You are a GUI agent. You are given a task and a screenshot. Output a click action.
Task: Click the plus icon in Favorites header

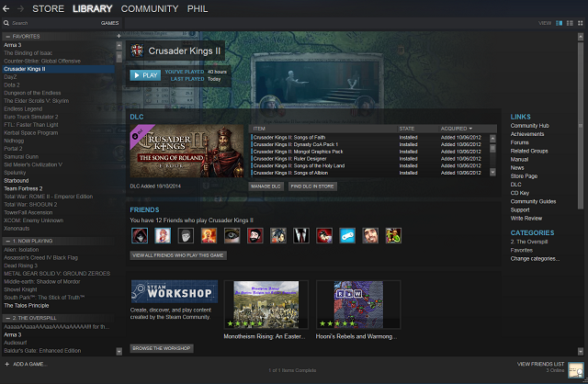(x=119, y=36)
